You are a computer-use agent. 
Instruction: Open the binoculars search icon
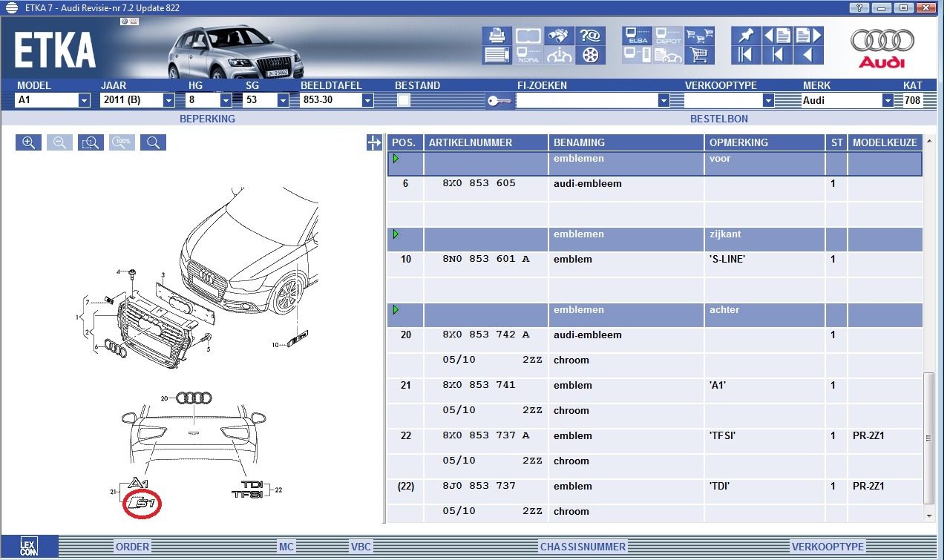[560, 36]
